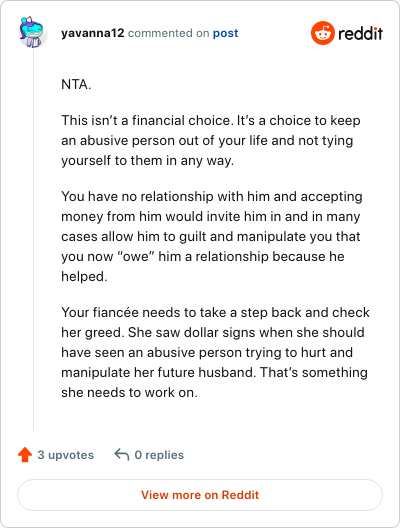Screen dimensions: 400x528
Task: Click the "0 replies" label
Action: tap(159, 455)
